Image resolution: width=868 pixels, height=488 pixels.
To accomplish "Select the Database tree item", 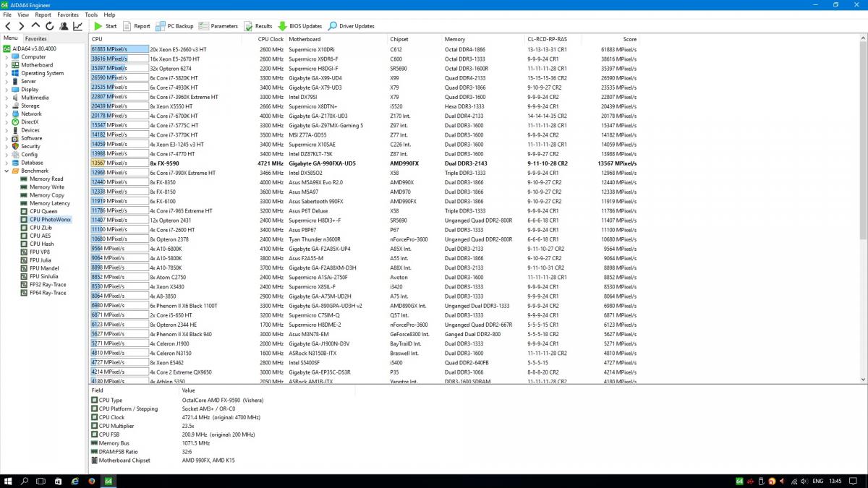I will click(x=32, y=163).
